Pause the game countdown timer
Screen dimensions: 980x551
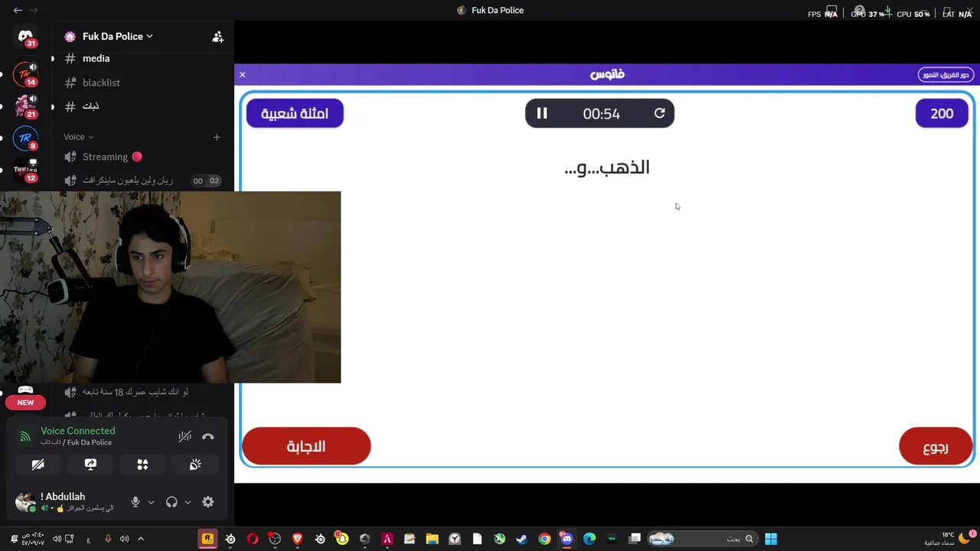tap(541, 113)
